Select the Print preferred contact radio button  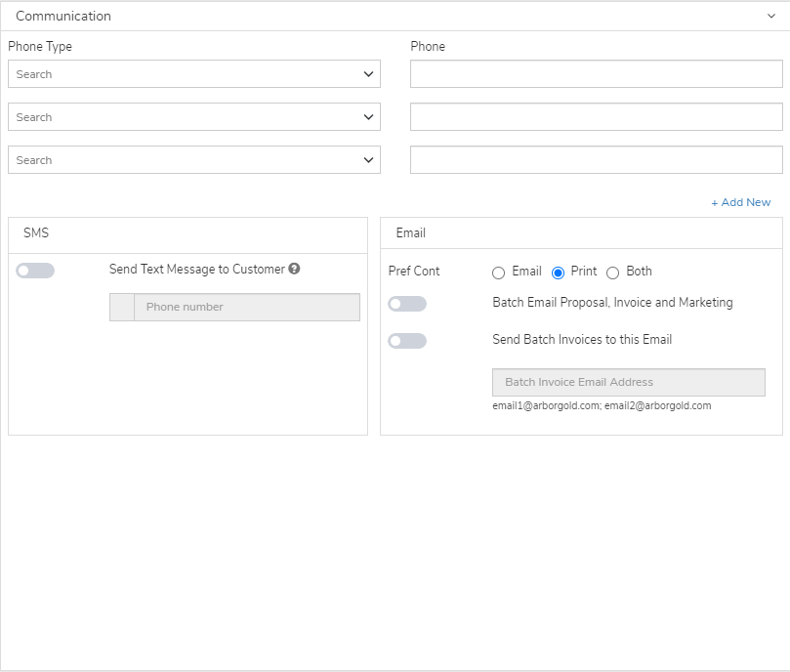point(558,273)
